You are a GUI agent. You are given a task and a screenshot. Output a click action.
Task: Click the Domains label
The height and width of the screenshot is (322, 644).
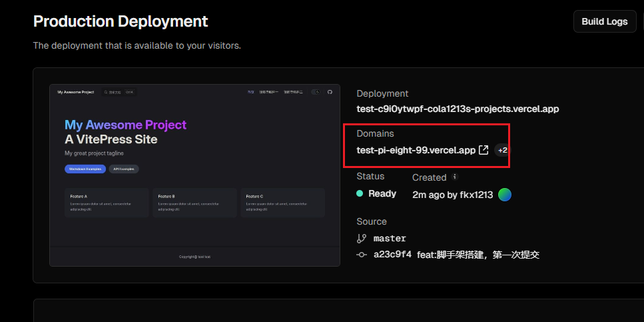375,133
